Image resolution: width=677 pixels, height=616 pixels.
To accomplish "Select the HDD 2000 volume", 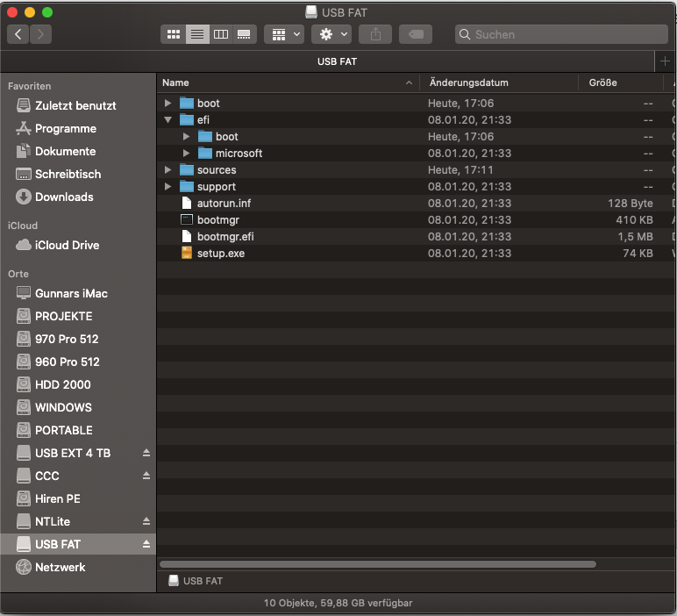I will click(x=78, y=384).
